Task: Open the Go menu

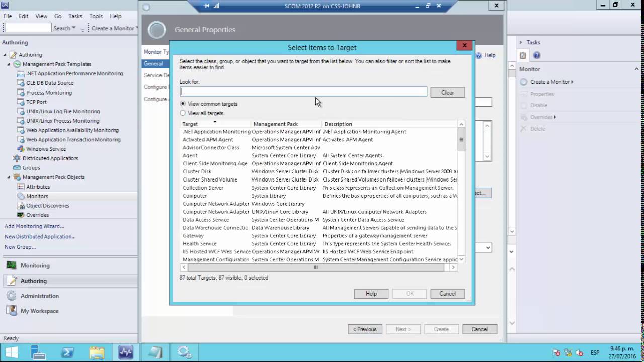Action: pos(58,16)
